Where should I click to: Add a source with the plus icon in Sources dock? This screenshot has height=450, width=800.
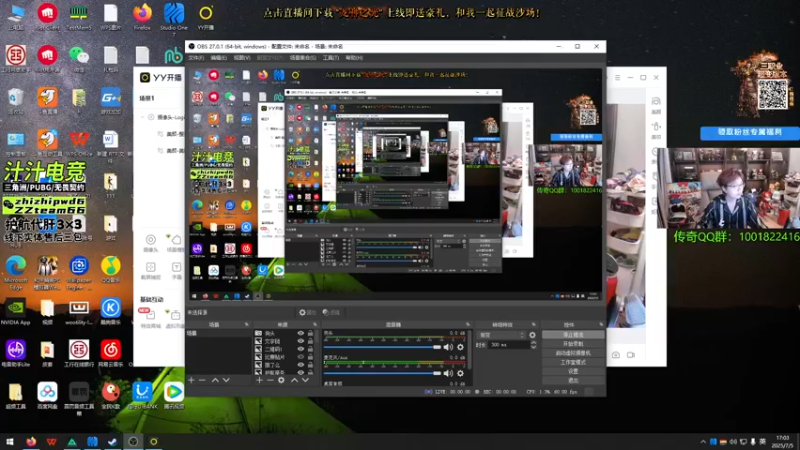[x=259, y=380]
